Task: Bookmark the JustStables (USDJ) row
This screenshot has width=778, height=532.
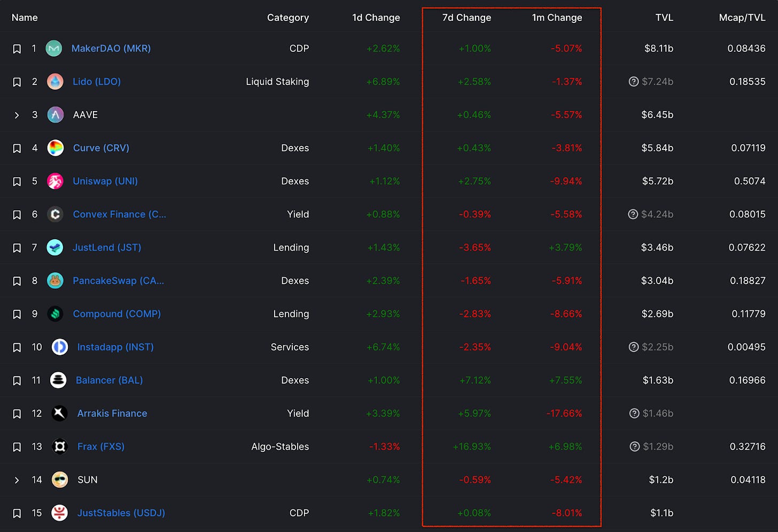Action: 17,513
